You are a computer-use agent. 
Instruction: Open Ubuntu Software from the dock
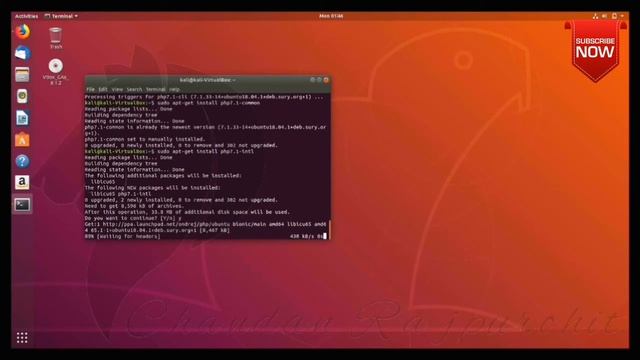coord(22,140)
